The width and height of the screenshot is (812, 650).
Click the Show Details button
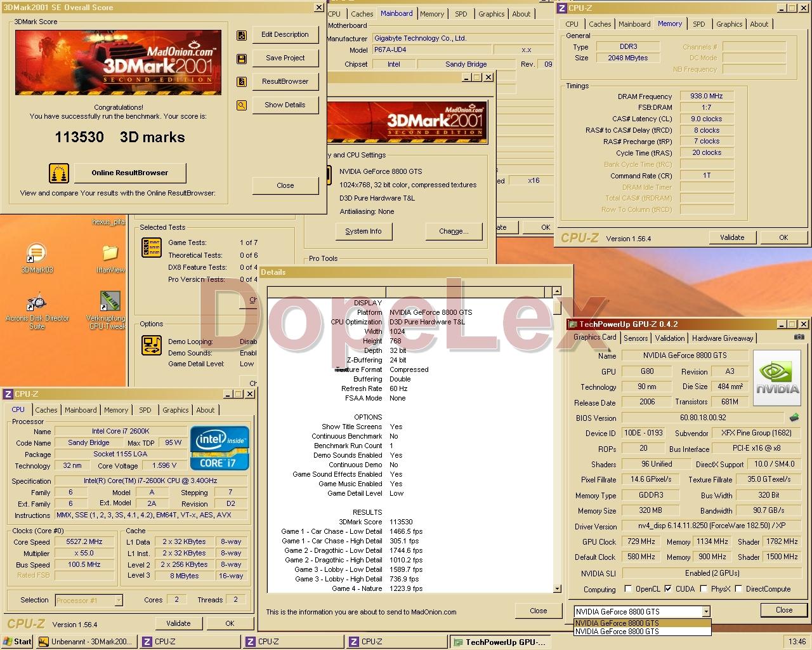click(x=285, y=105)
